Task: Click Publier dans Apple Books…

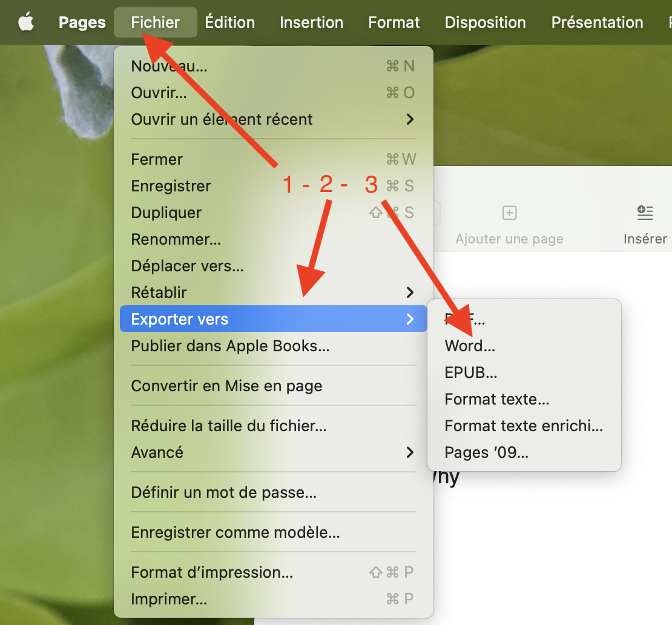Action: point(230,346)
